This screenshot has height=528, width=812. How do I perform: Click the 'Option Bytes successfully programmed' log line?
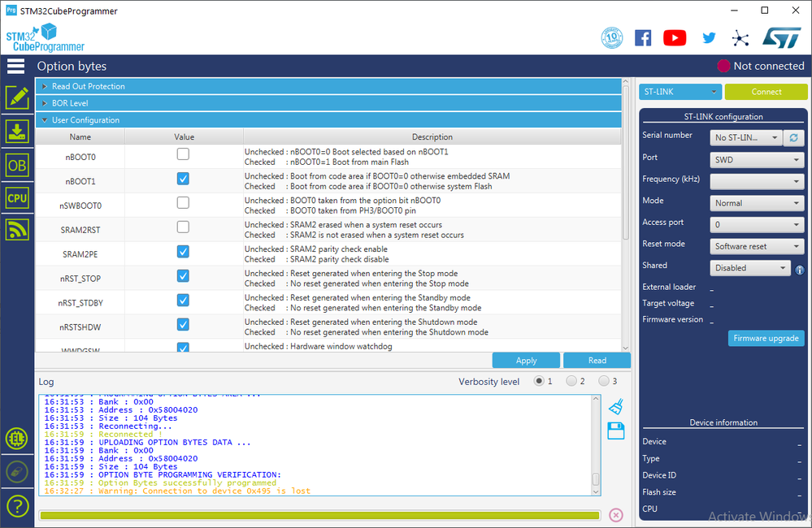[x=188, y=483]
